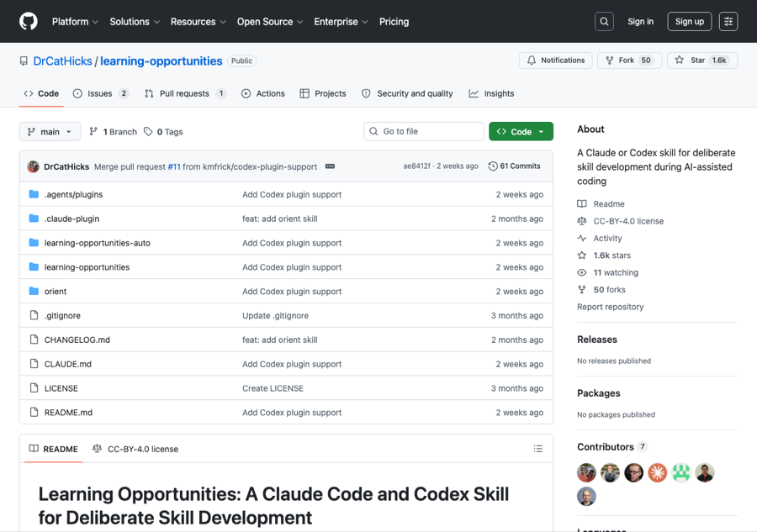This screenshot has width=757, height=532.
Task: View 1 Branch list
Action: pos(114,132)
